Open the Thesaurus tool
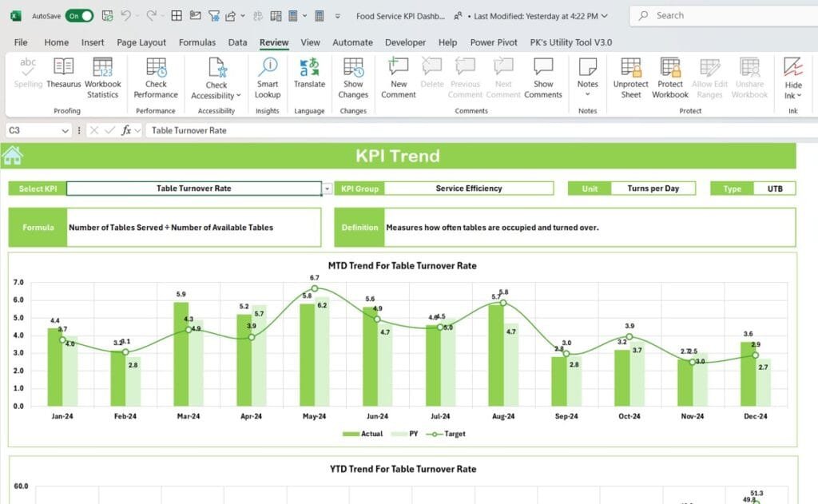This screenshot has width=818, height=504. coord(63,76)
